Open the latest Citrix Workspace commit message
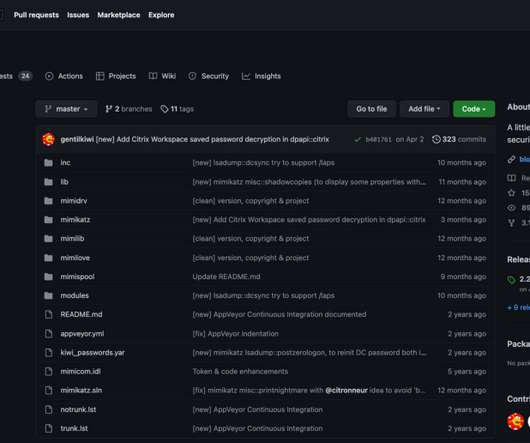The height and width of the screenshot is (443, 530). pos(212,139)
